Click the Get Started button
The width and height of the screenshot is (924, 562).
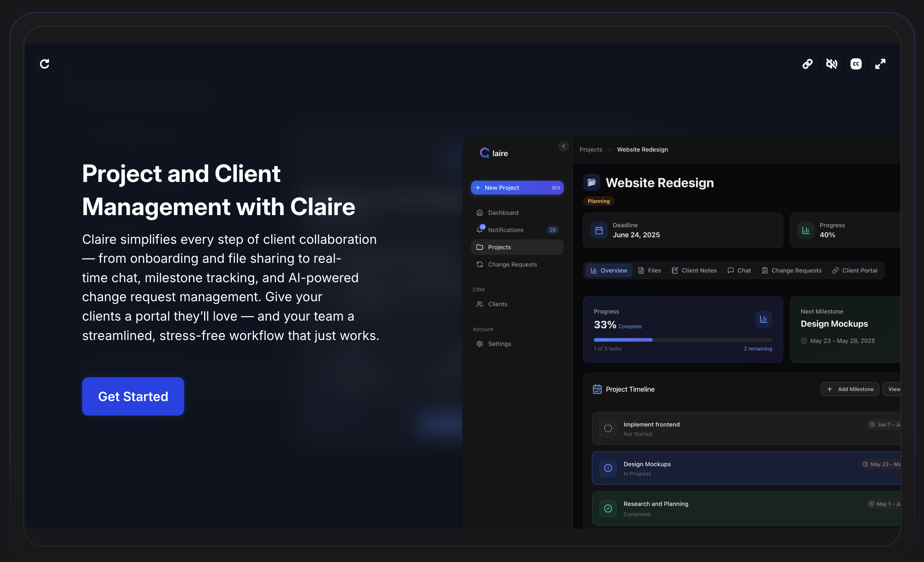(x=133, y=396)
